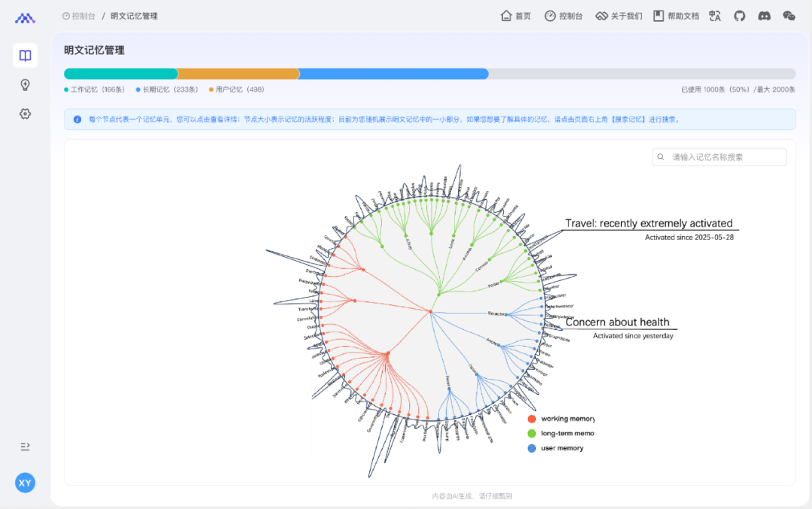Toggle the user memory legend item

pos(556,448)
